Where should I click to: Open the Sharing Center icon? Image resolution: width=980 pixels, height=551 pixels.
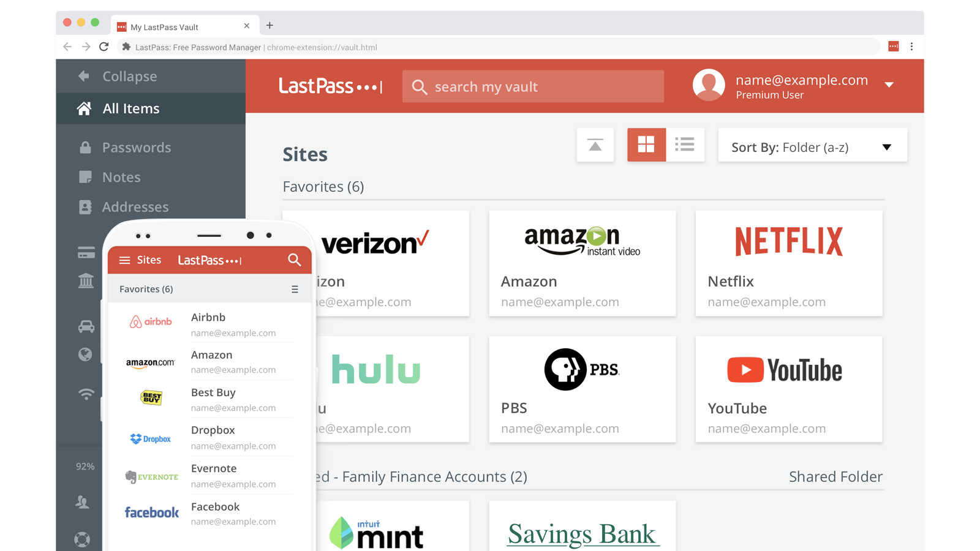81,502
